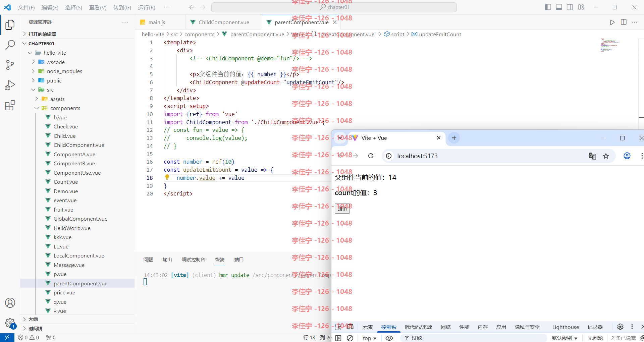Open the 默认级别 log level dropdown
Viewport: 644px width, 342px height.
(x=565, y=338)
